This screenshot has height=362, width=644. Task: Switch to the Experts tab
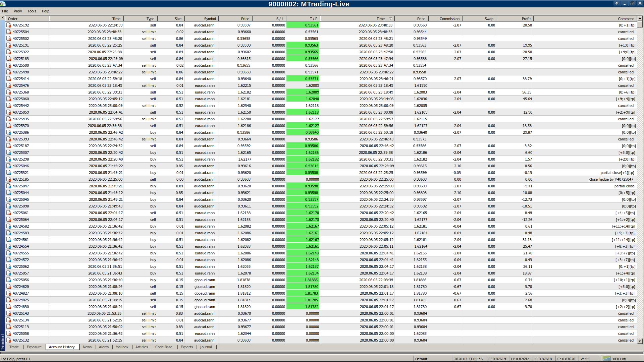point(186,347)
